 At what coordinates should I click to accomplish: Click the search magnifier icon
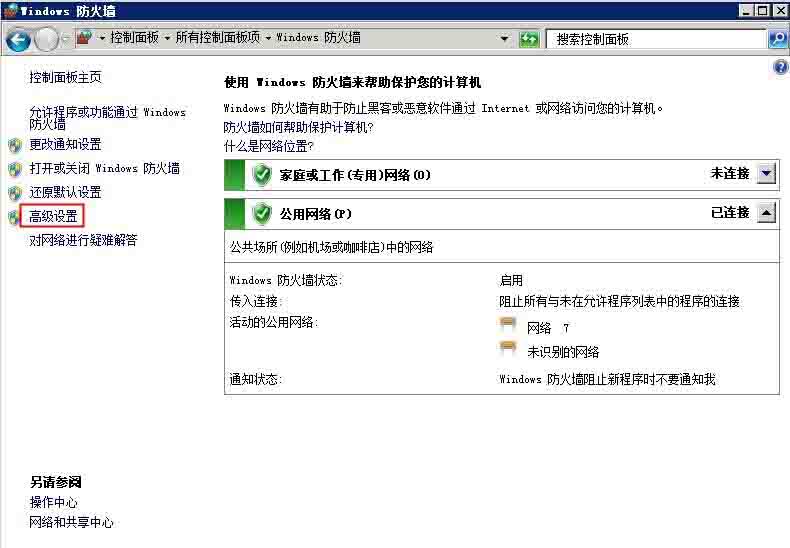[778, 39]
